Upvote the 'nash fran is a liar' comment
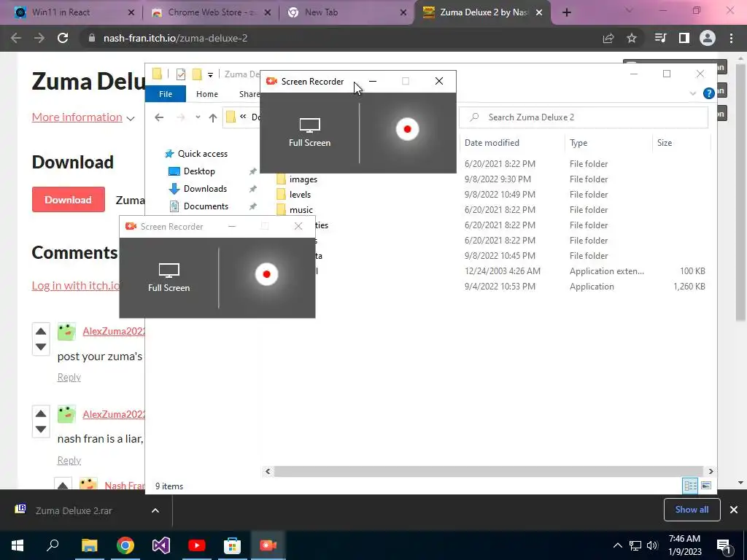747x560 pixels. [x=41, y=413]
